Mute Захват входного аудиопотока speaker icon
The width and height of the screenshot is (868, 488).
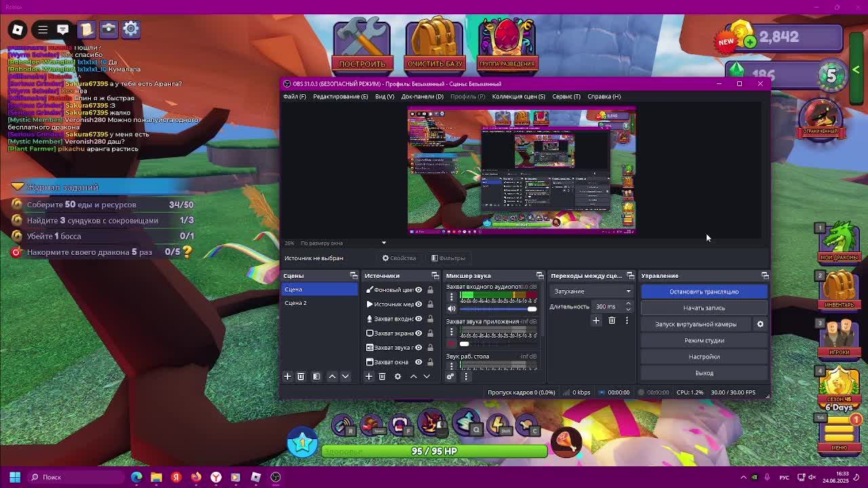click(x=452, y=309)
